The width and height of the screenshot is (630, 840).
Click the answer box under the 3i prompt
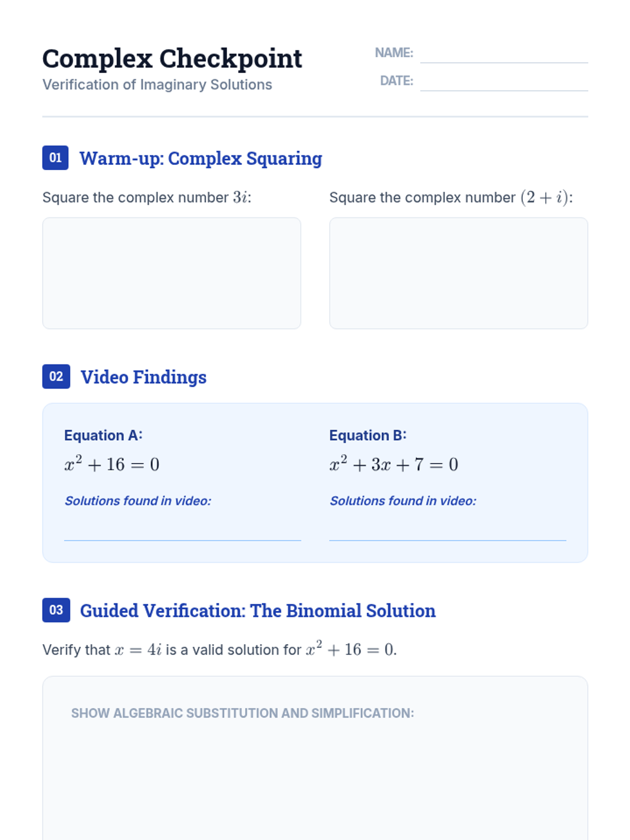tap(171, 273)
